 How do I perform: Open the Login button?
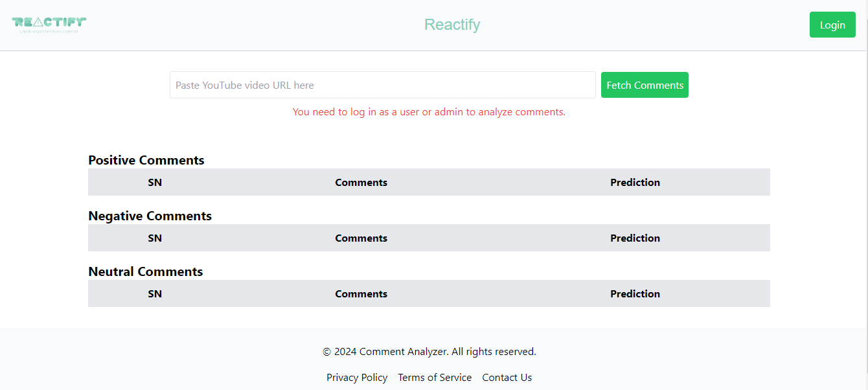pos(832,24)
